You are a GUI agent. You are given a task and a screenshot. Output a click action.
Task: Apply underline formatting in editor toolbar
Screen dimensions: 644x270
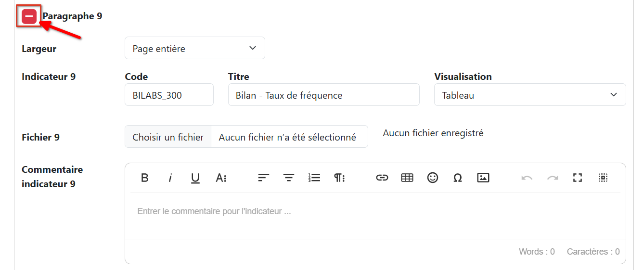click(x=195, y=178)
